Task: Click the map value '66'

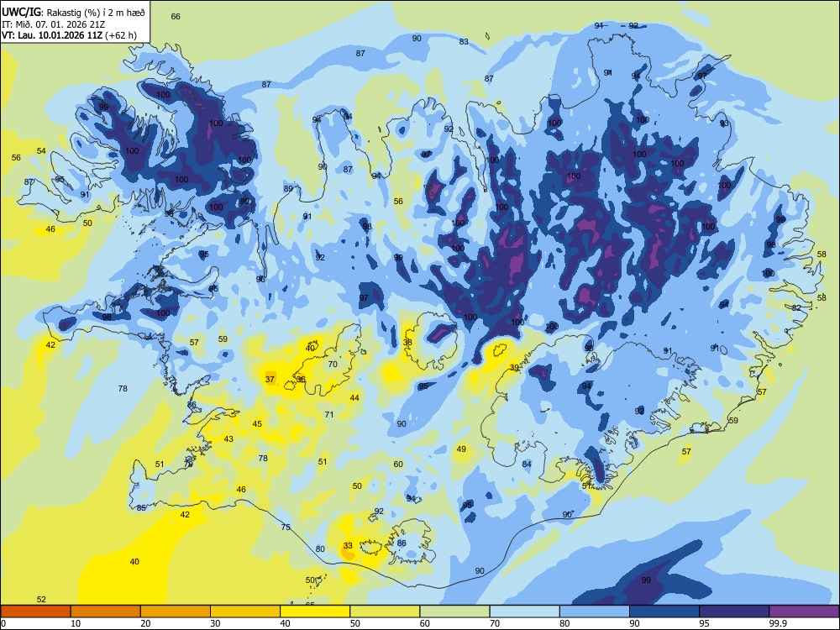Action: point(176,16)
